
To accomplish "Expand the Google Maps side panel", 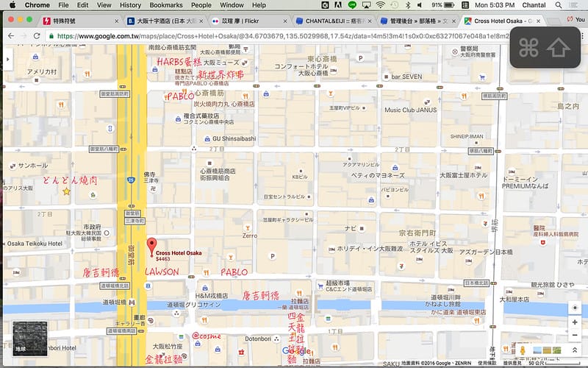I will pyautogui.click(x=8, y=59).
